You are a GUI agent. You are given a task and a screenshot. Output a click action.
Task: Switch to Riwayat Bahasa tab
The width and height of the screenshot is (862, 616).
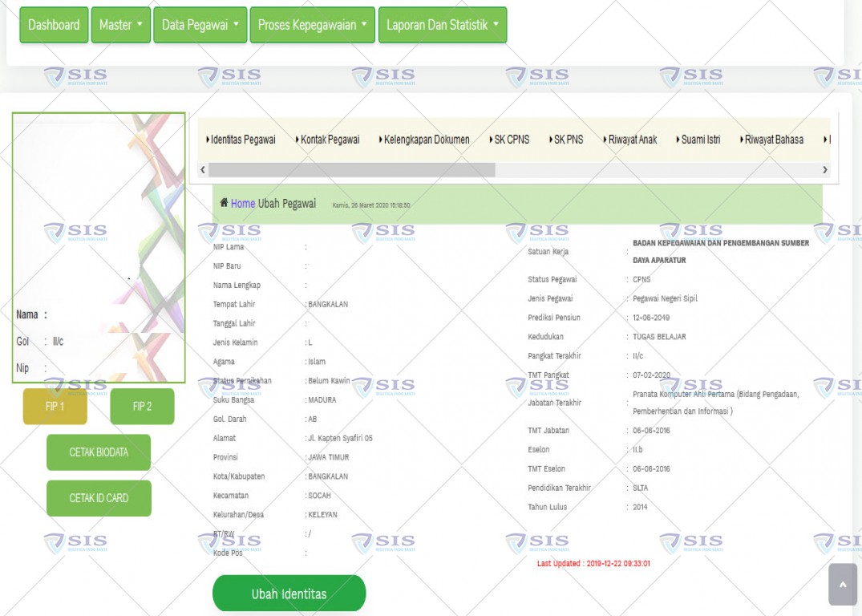pos(772,140)
